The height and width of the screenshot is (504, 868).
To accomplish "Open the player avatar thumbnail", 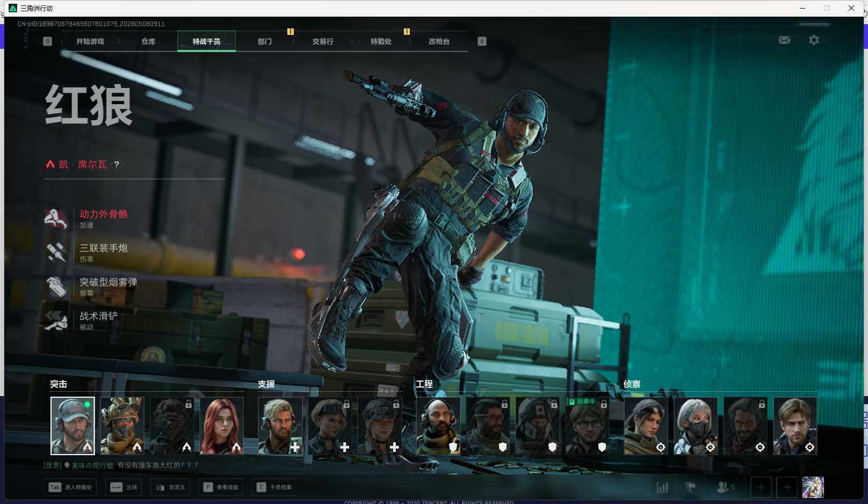I will tap(813, 487).
